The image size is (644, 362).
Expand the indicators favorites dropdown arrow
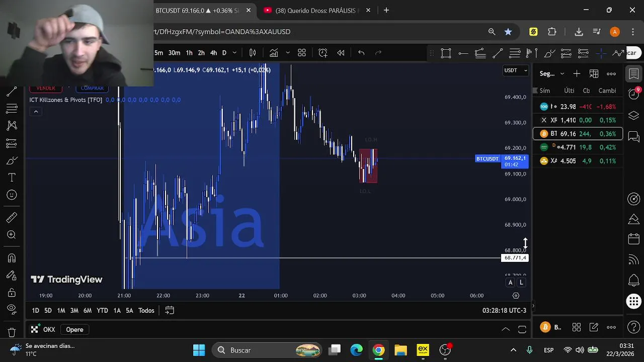[288, 53]
